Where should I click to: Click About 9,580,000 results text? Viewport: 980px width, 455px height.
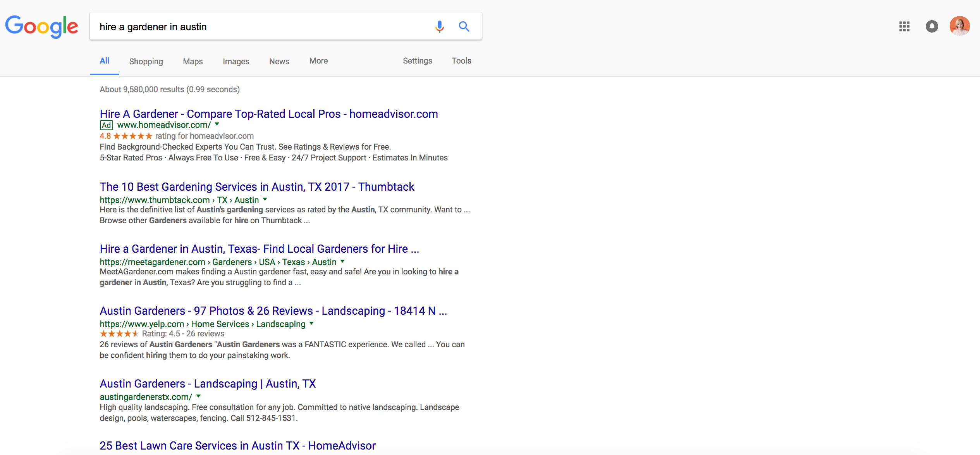tap(170, 90)
